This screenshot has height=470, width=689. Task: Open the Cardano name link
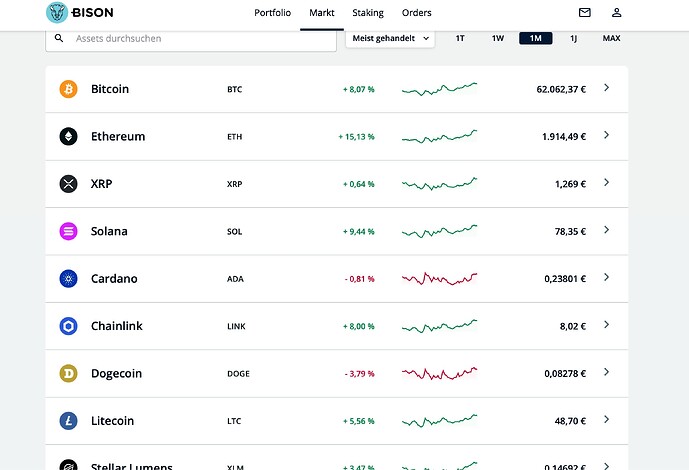pyautogui.click(x=114, y=278)
